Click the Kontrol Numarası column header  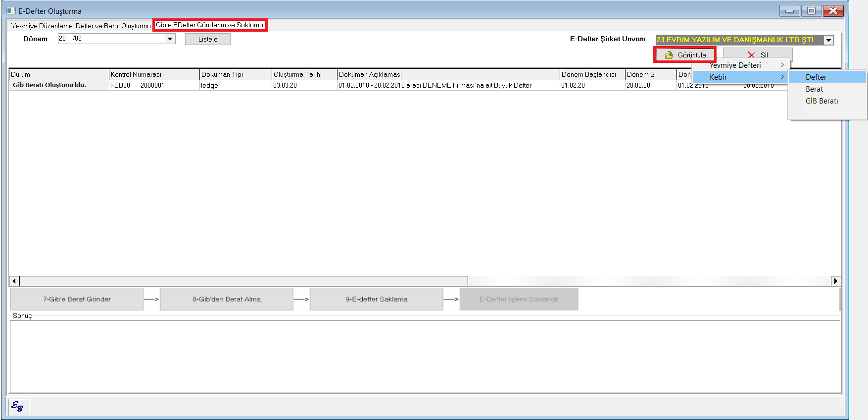(154, 74)
